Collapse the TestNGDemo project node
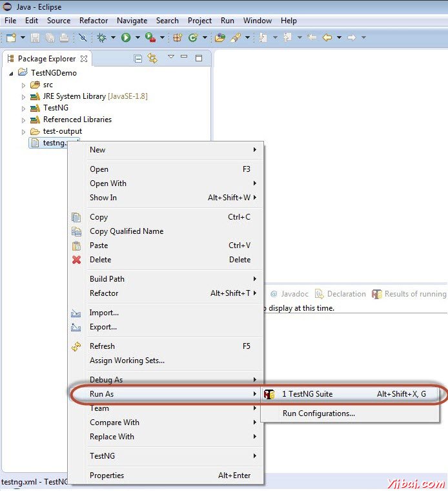Screen dimensions: 448x491 point(11,74)
